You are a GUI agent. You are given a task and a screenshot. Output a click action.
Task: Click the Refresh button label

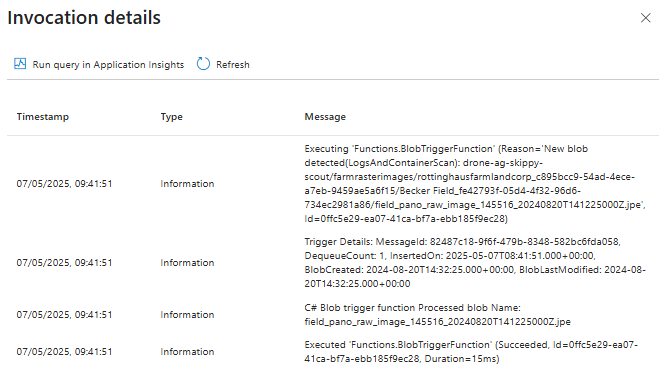[233, 64]
